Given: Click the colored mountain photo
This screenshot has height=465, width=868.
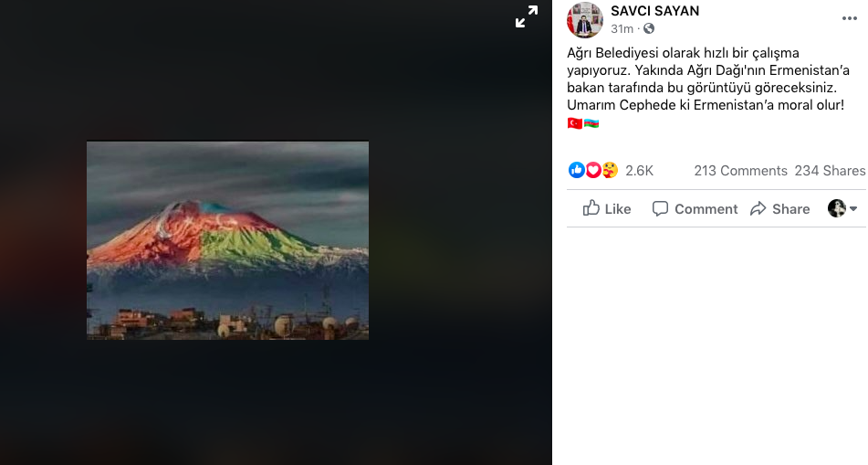Looking at the screenshot, I should [227, 240].
